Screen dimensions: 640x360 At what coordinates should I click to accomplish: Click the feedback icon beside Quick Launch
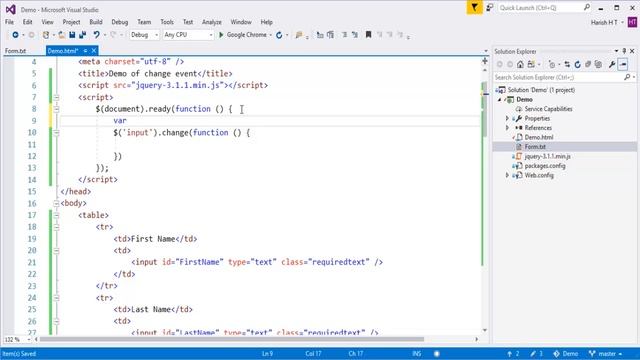[x=490, y=8]
